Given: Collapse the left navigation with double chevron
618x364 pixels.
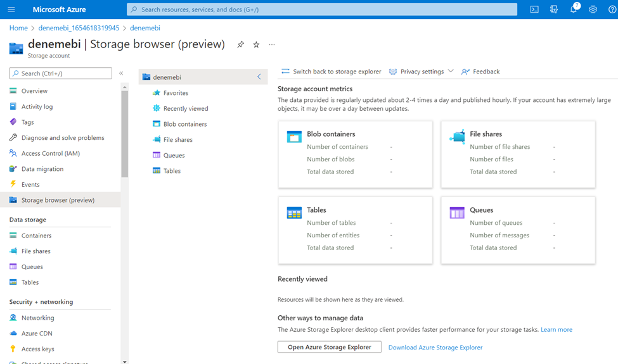Looking at the screenshot, I should pos(121,73).
